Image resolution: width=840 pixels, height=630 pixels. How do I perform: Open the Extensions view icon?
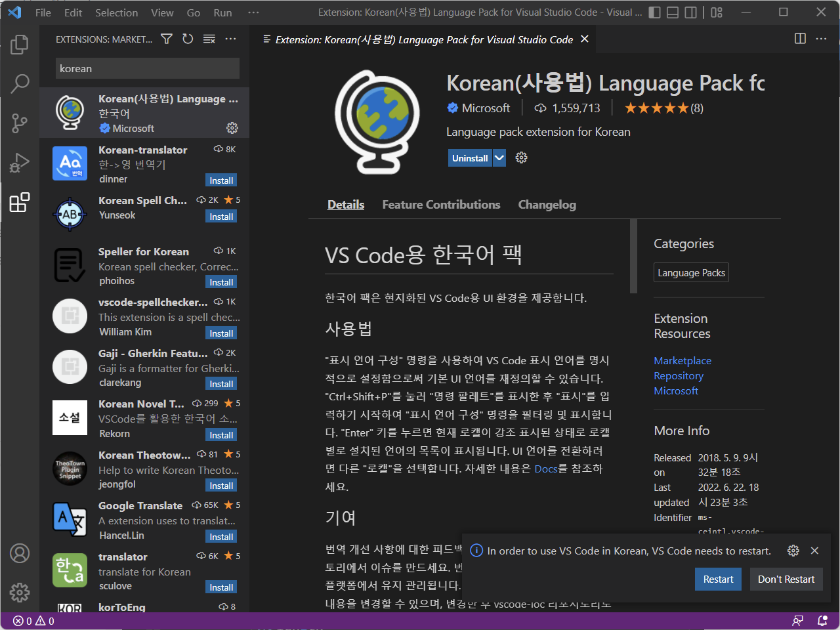pos(20,202)
